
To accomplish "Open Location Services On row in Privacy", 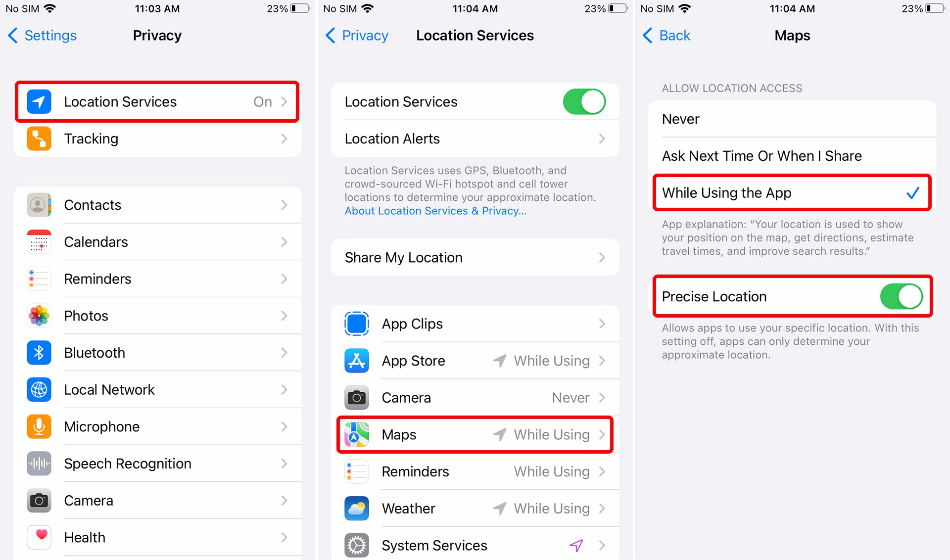I will 157,102.
